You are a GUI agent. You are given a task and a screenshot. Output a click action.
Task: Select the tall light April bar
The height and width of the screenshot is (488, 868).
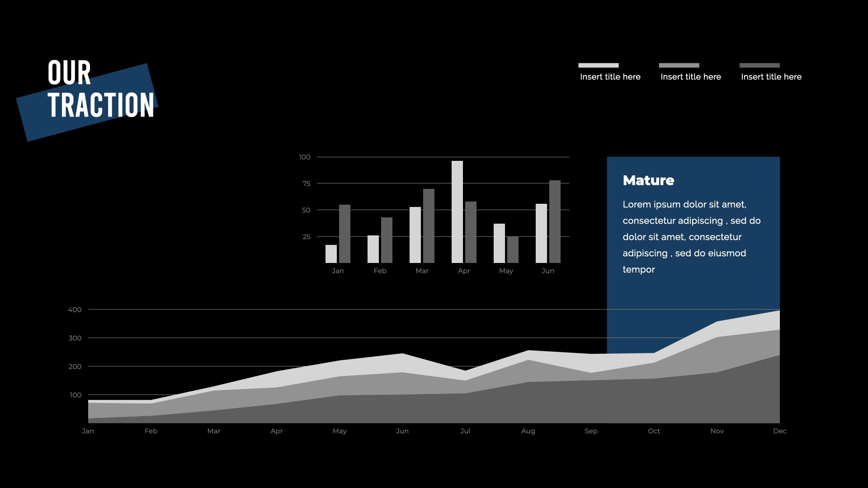pyautogui.click(x=457, y=211)
